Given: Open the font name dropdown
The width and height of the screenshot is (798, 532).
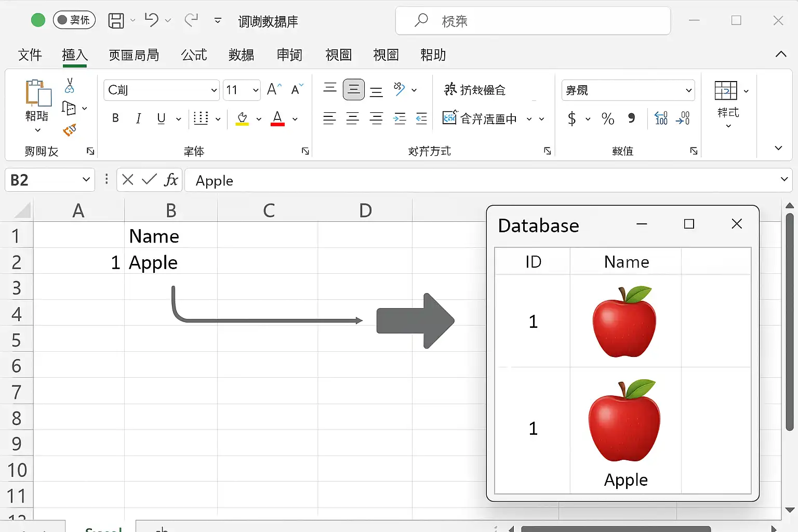Looking at the screenshot, I should (214, 90).
